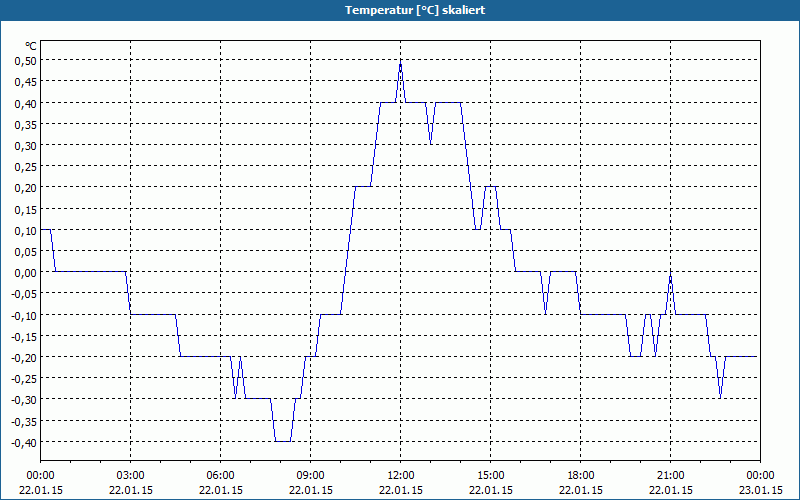Click the -0,15 y-axis label
800x500 pixels.
pos(25,336)
